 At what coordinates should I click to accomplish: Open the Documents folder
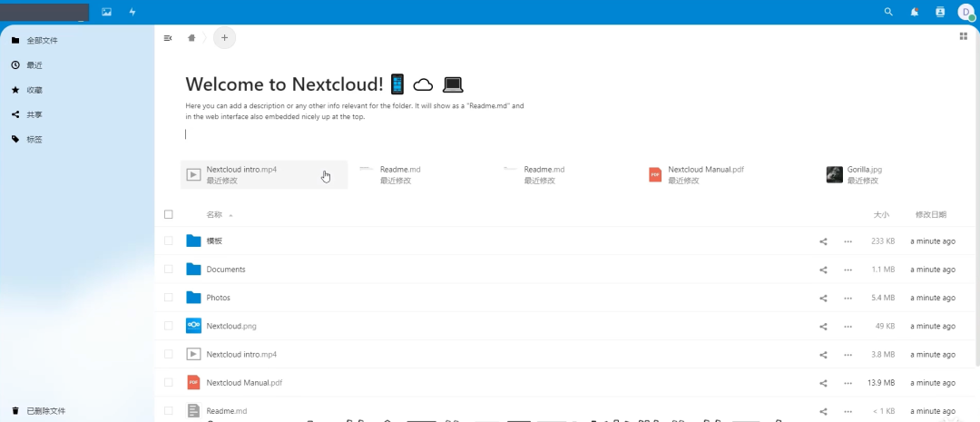(226, 270)
